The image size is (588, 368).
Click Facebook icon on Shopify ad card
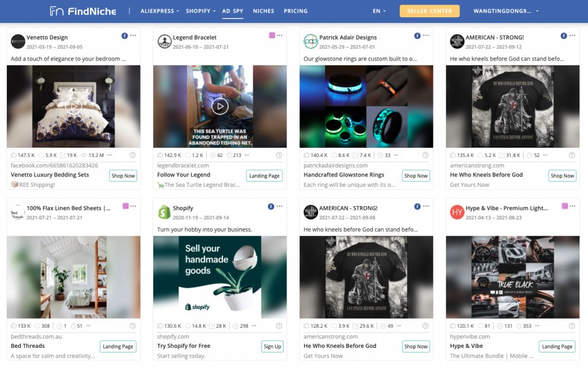[271, 206]
